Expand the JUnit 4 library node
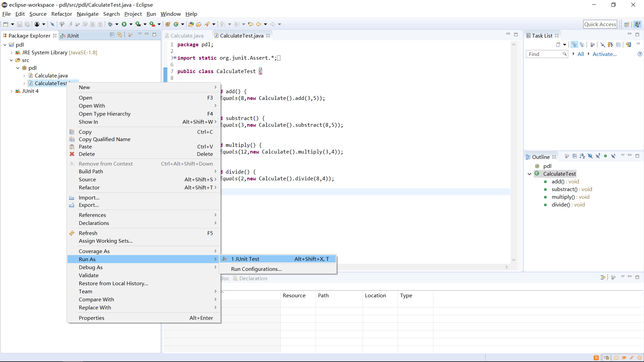This screenshot has height=362, width=644. [11, 91]
